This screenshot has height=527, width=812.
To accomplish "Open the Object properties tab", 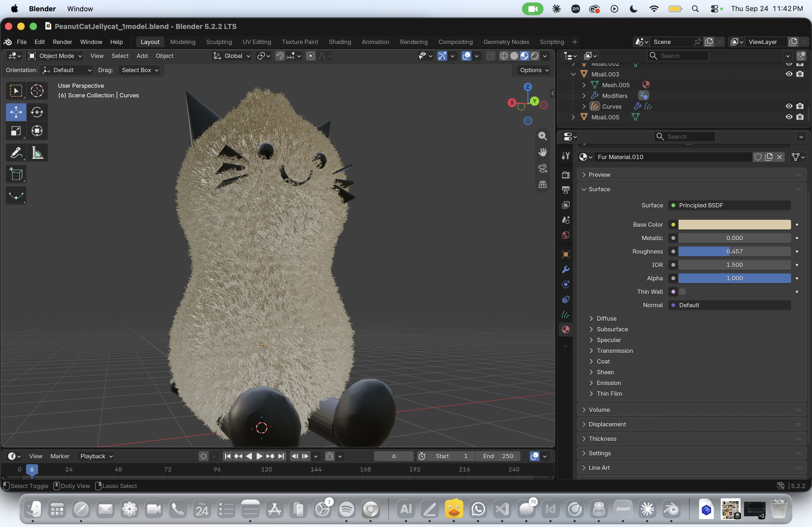I will tap(566, 254).
